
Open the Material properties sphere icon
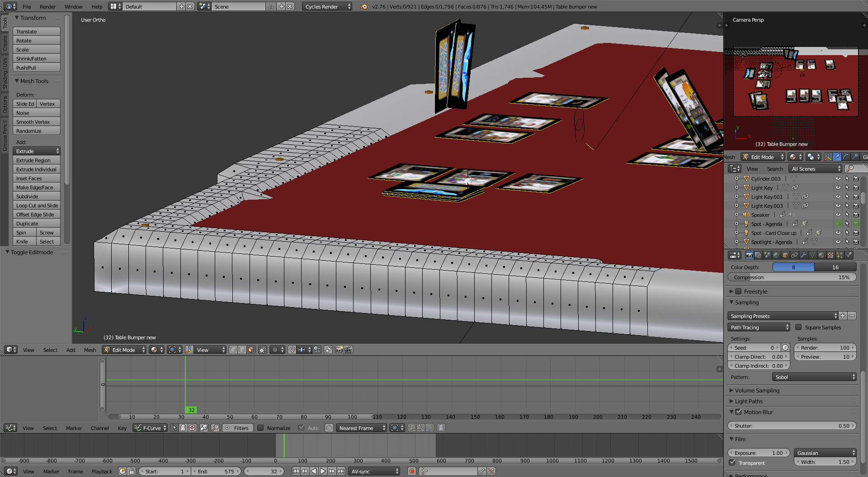click(x=821, y=255)
